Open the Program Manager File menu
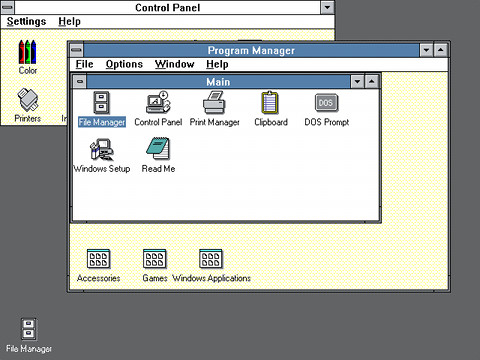The height and width of the screenshot is (360, 480). pyautogui.click(x=84, y=64)
